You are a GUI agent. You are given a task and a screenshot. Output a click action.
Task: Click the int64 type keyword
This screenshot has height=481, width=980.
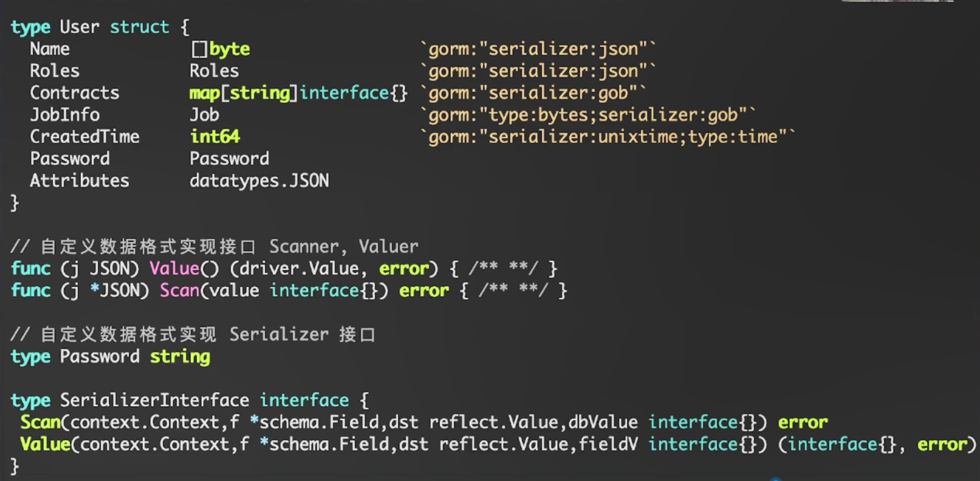[x=215, y=137]
